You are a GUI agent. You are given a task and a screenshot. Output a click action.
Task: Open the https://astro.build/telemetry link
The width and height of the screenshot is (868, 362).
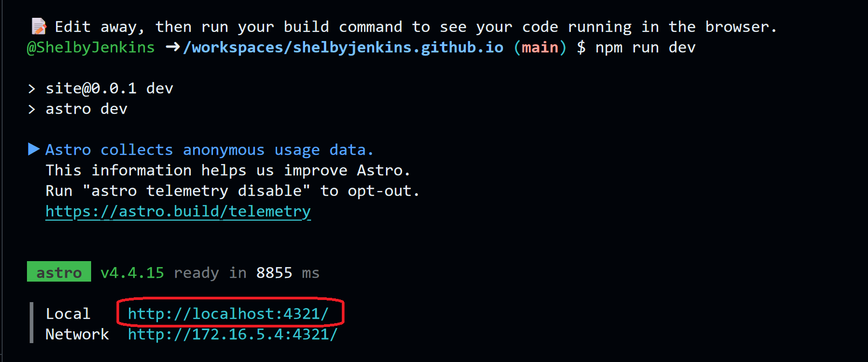[178, 211]
